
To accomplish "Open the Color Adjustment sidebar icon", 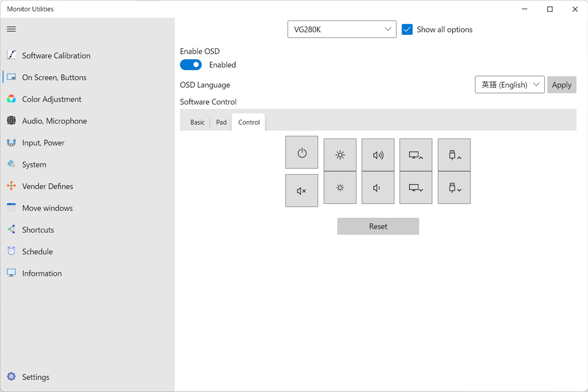I will coord(11,99).
